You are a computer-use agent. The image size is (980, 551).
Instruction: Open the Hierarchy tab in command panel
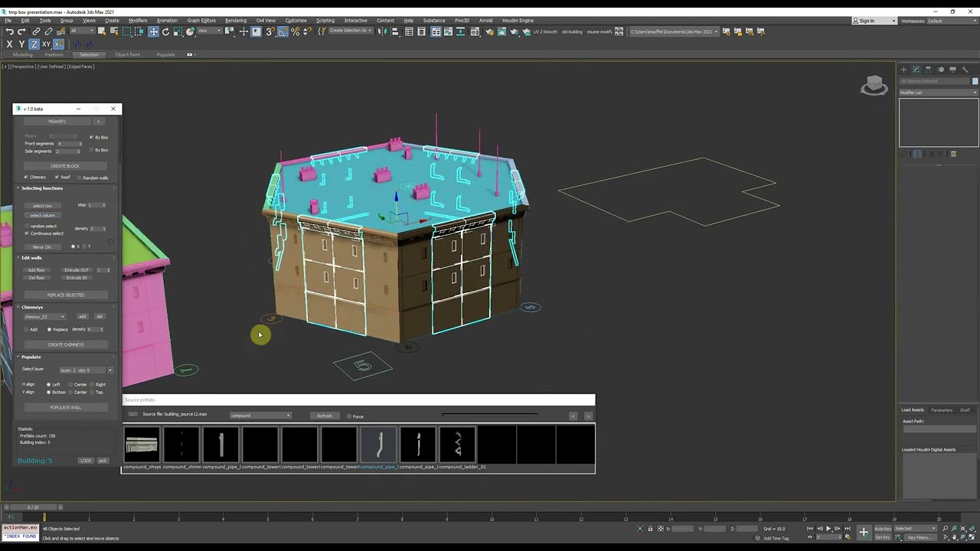(928, 70)
